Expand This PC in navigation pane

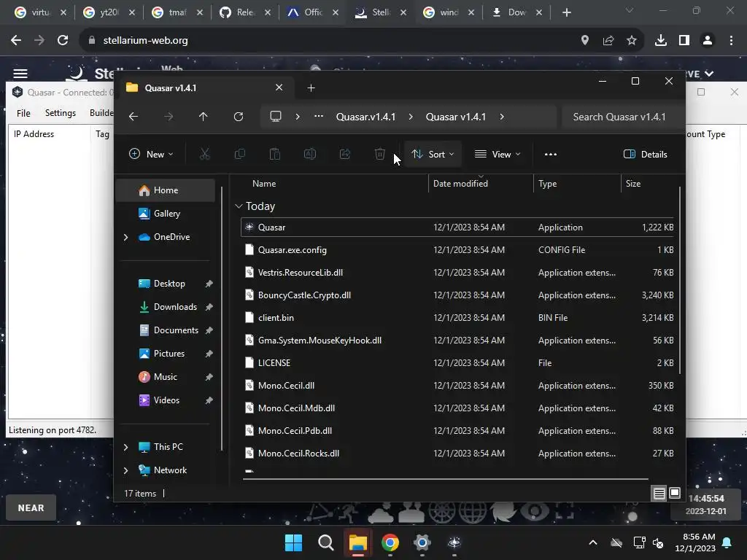125,447
